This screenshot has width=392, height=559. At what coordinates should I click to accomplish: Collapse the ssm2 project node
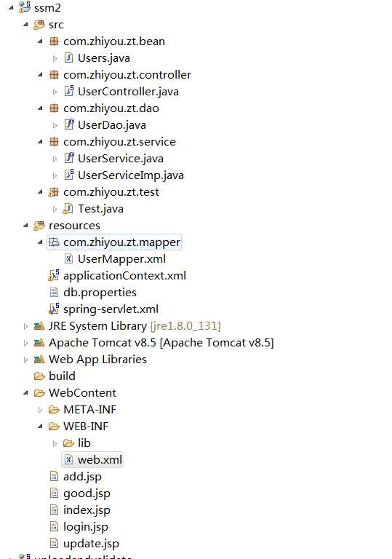(11, 7)
